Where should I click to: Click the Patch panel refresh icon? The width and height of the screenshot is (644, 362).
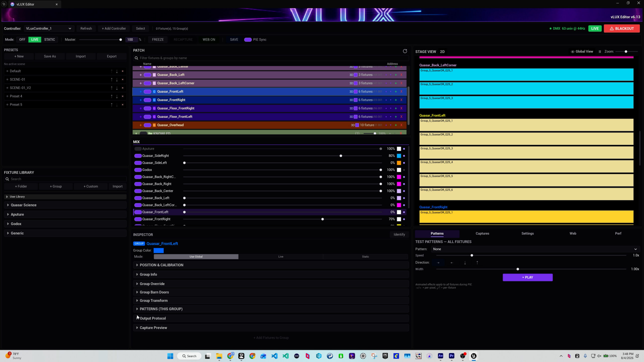pyautogui.click(x=405, y=51)
